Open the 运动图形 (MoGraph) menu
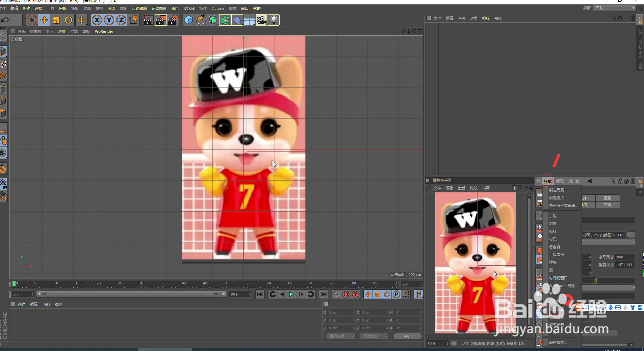Screen dimensions: 644x351 (x=159, y=8)
